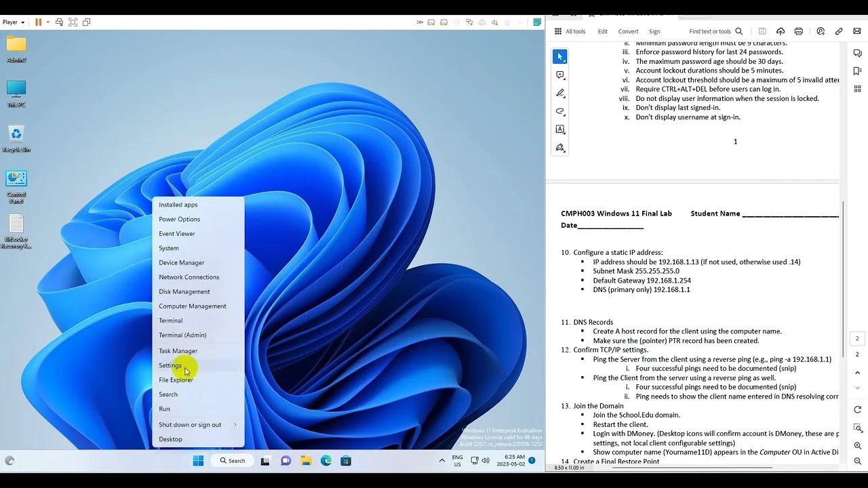Select the Selection arrow tool in Acrobat
868x488 pixels.
click(559, 56)
